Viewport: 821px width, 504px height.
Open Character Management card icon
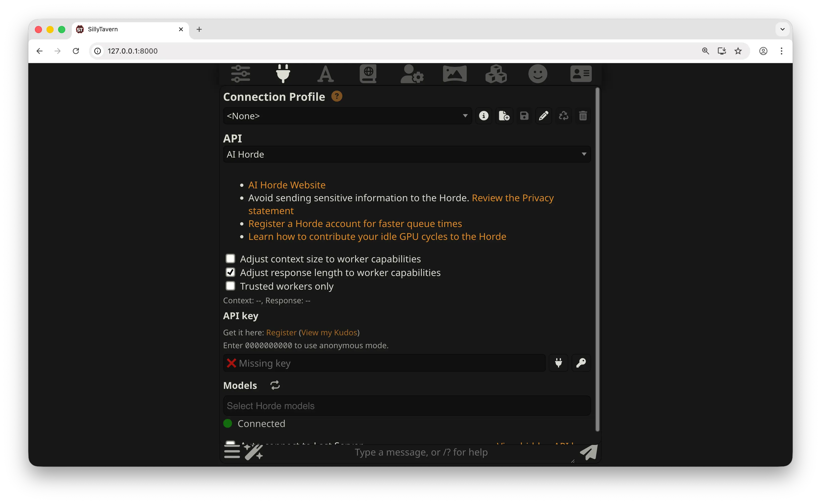coord(581,74)
